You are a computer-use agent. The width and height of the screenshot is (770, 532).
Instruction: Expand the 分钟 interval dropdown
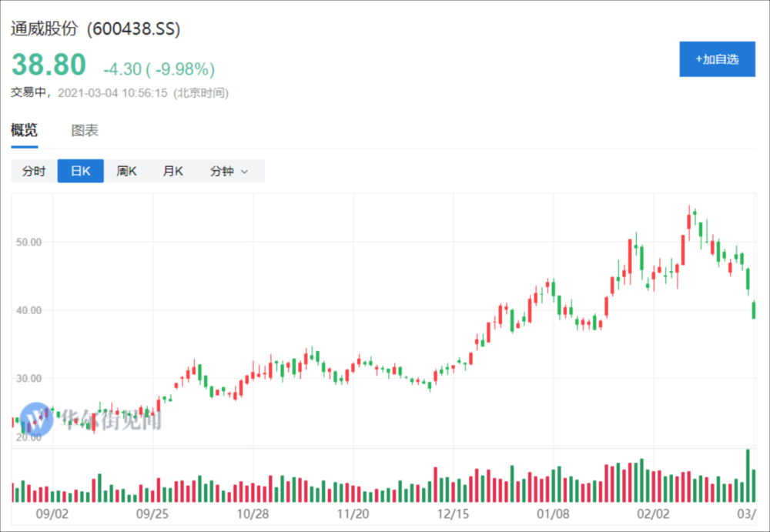tap(229, 171)
